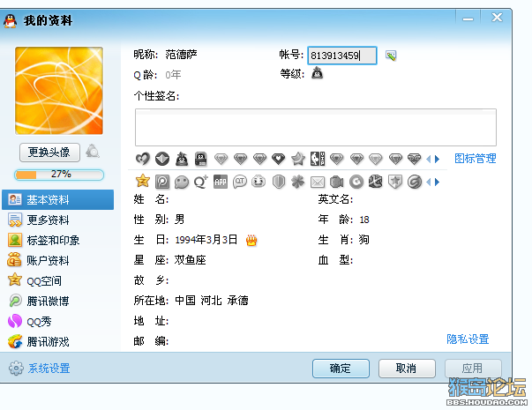Click the heart-shaped icon in the top icon row

click(x=143, y=159)
